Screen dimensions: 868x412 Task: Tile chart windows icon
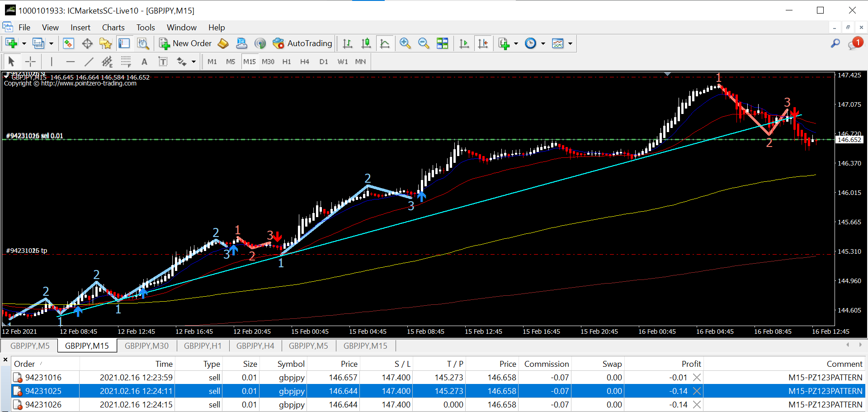point(442,43)
